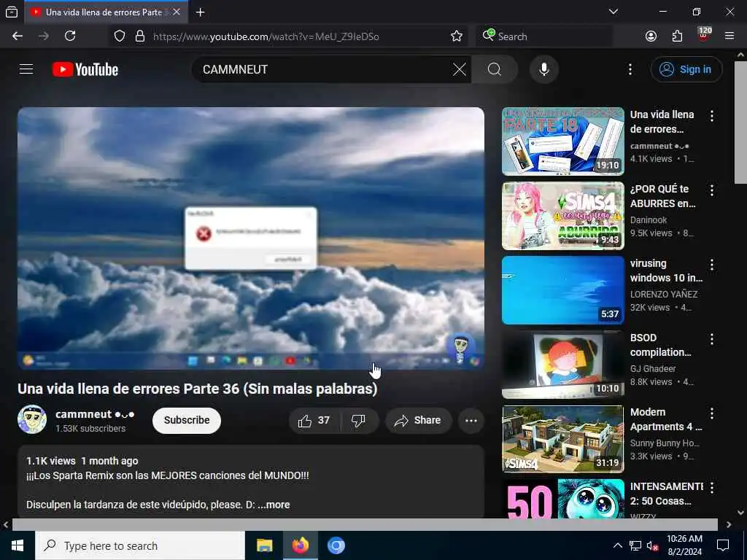
Task: Open the Sims 4 ABURRIDO thumbnail
Action: 562,216
